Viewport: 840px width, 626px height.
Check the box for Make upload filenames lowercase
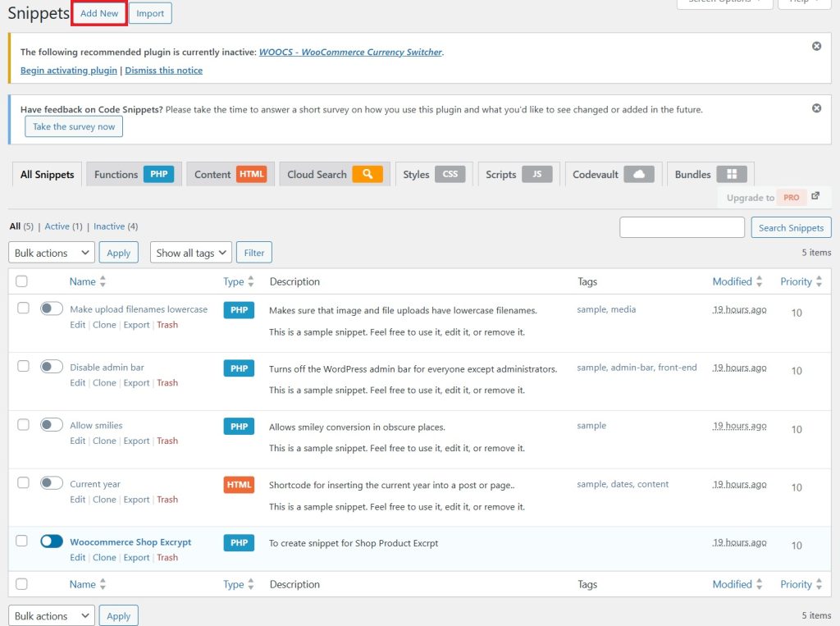pos(23,308)
